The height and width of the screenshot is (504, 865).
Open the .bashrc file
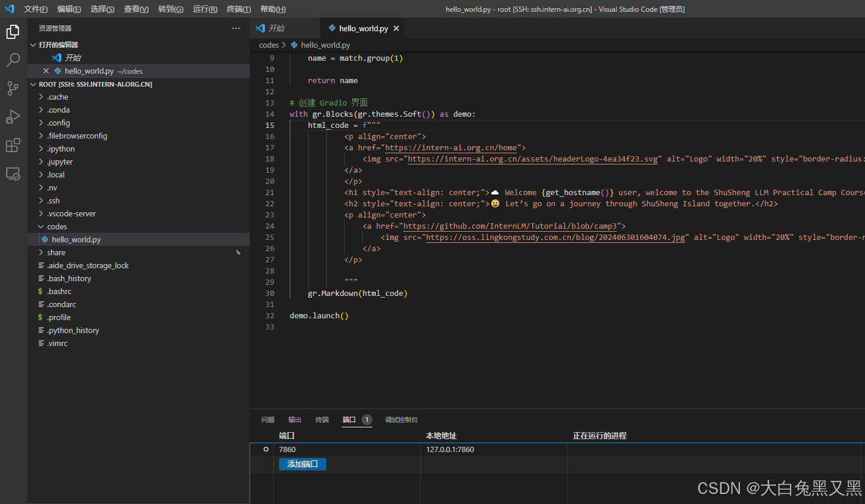138,291
